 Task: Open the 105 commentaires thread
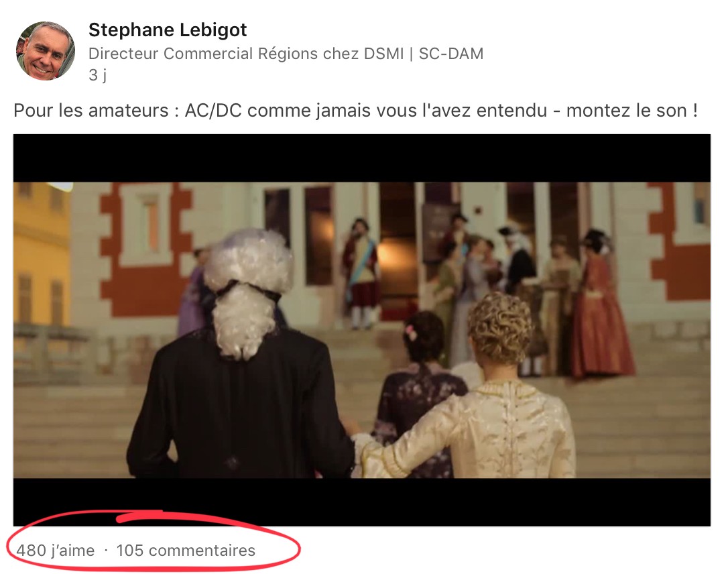click(x=186, y=551)
